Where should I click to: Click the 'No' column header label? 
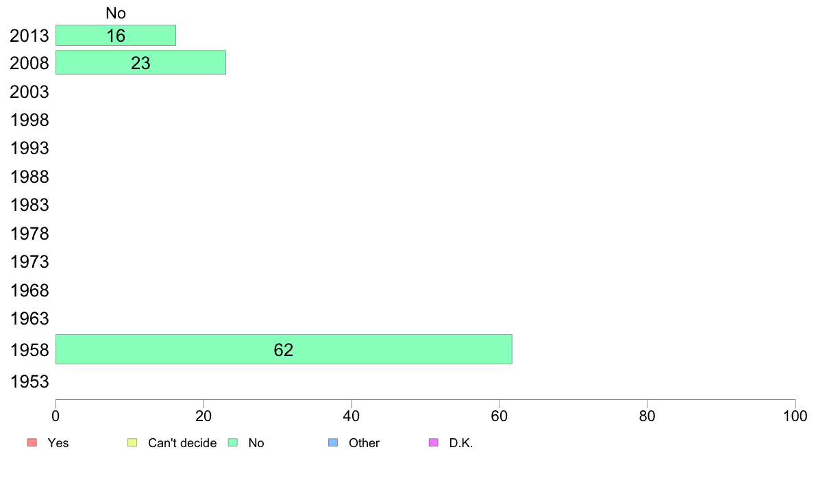pyautogui.click(x=116, y=13)
